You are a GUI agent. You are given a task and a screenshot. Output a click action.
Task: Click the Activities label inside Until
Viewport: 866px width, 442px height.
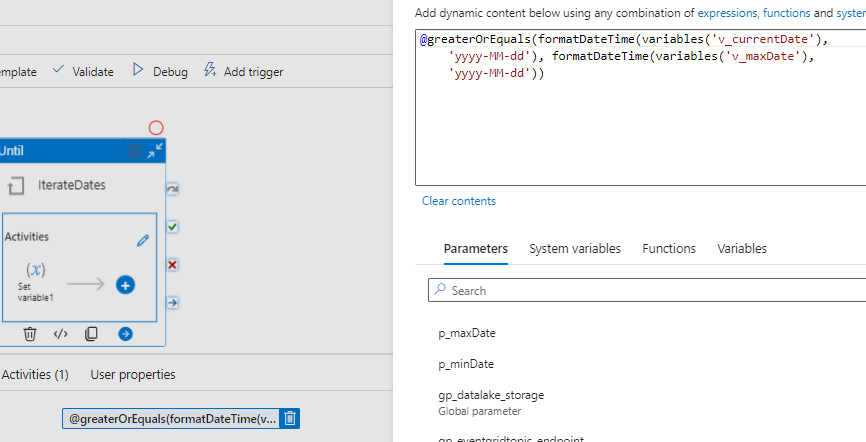pyautogui.click(x=27, y=236)
